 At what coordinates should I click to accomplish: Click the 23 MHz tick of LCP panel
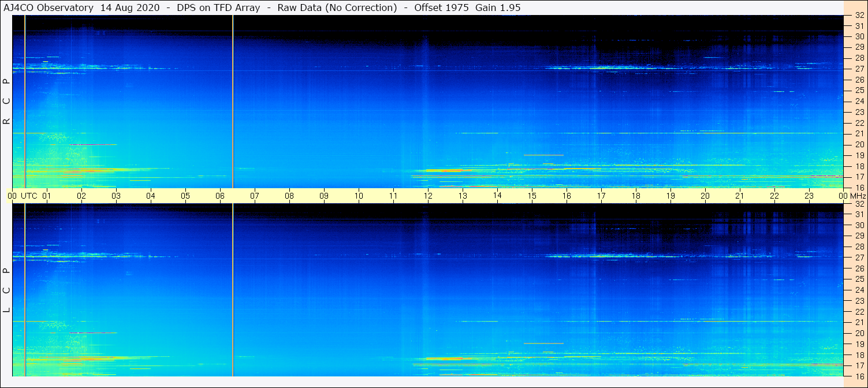coord(859,301)
